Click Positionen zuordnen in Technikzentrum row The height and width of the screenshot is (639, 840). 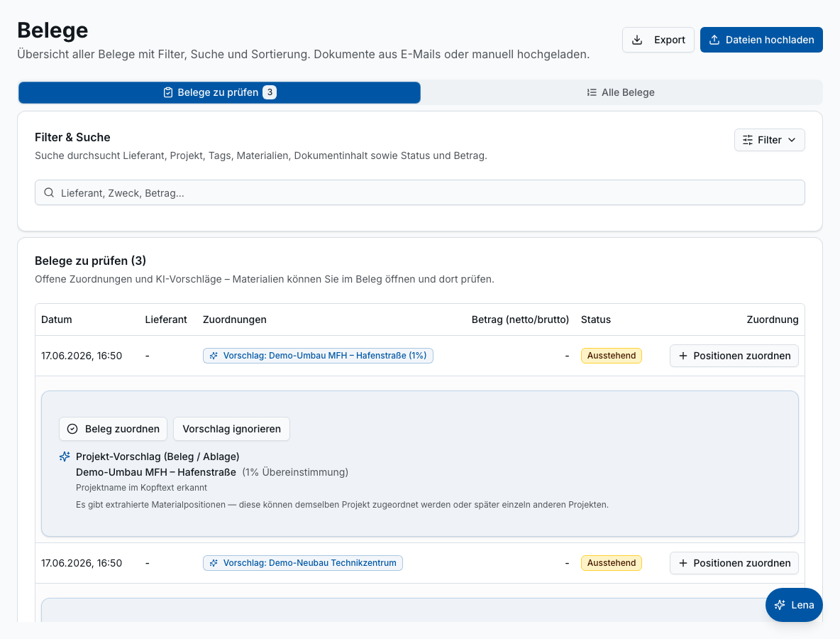coord(734,563)
